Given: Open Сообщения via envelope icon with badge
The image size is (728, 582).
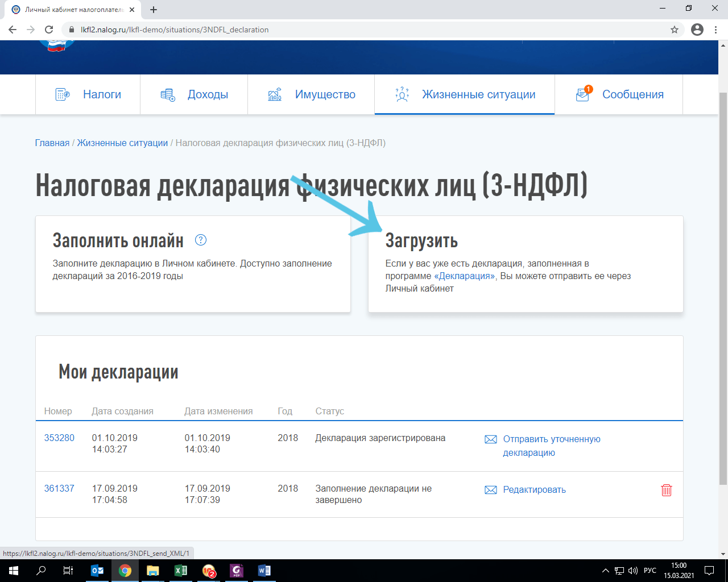Looking at the screenshot, I should click(x=582, y=94).
